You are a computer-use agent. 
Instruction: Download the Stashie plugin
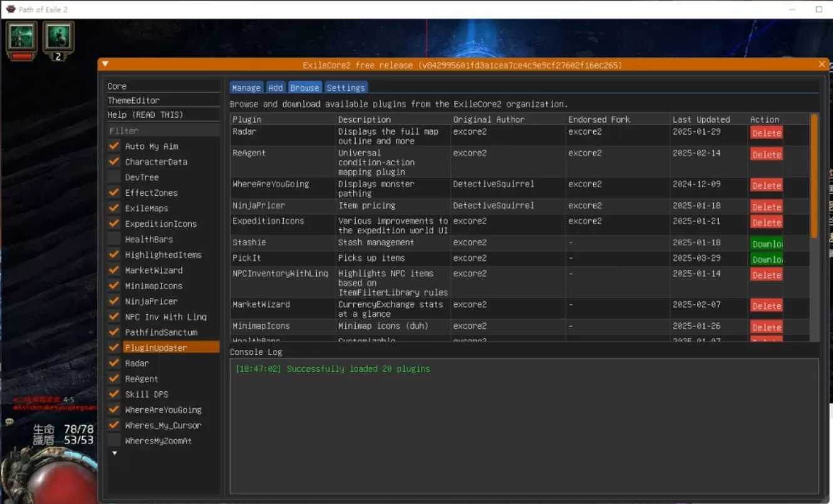pos(767,244)
